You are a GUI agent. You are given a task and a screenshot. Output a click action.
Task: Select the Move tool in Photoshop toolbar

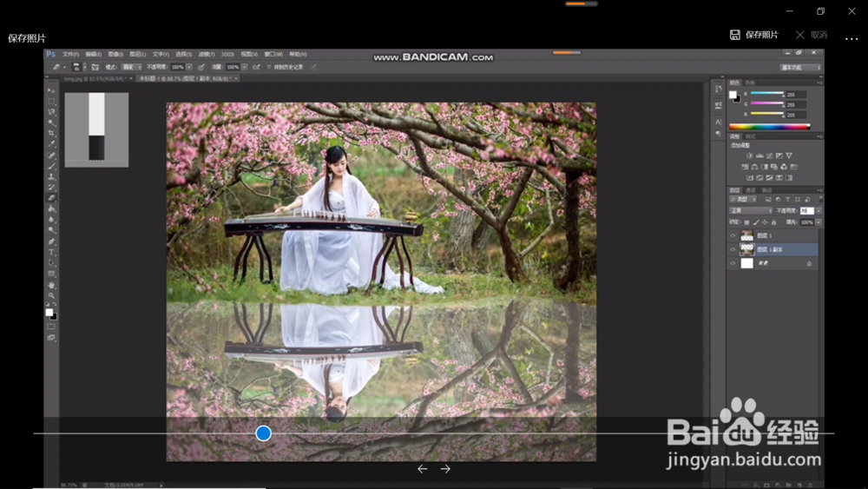pyautogui.click(x=51, y=90)
